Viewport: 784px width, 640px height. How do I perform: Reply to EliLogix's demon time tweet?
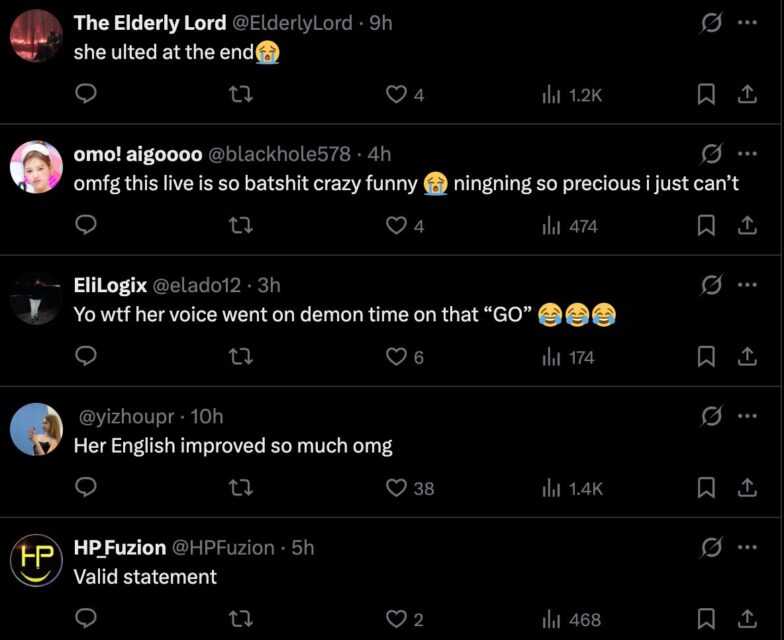tap(87, 357)
